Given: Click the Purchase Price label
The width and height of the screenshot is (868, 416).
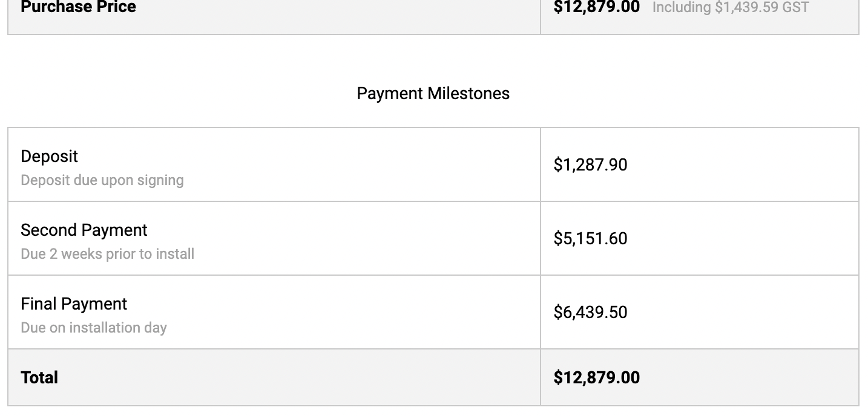Looking at the screenshot, I should point(78,7).
